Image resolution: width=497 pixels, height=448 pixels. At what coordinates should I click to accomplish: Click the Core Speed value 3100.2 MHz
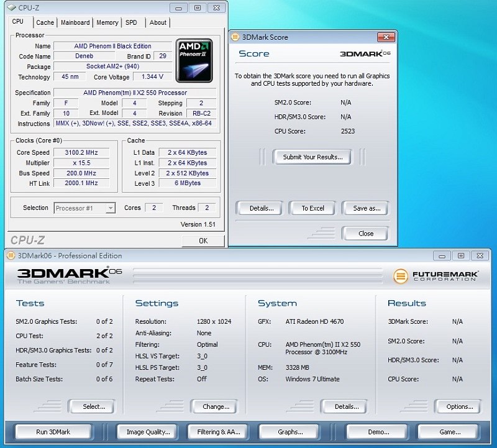tap(81, 152)
